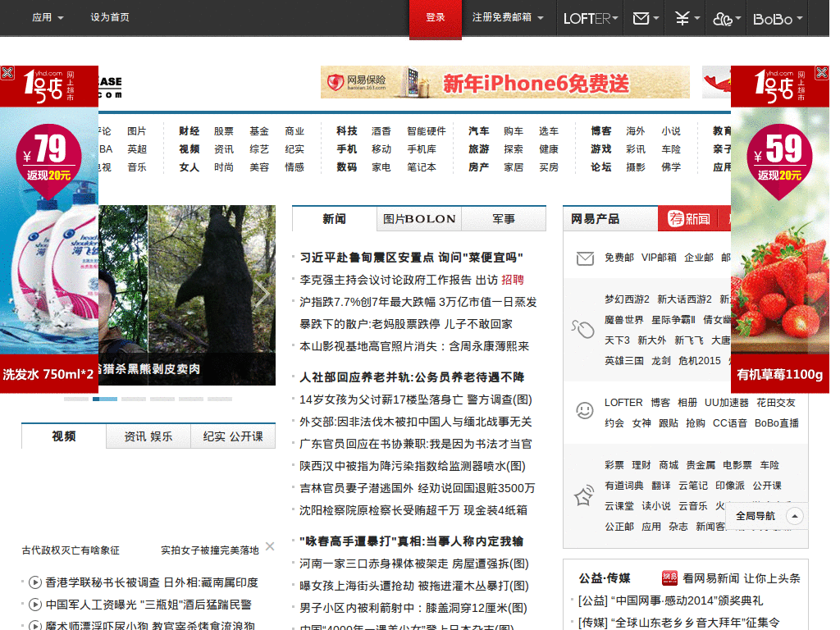
Task: Select the second carousel indicator bar
Action: tap(105, 399)
